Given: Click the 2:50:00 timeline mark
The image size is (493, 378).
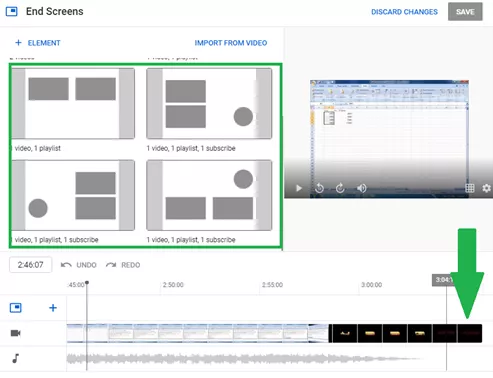Looking at the screenshot, I should coord(173,285).
